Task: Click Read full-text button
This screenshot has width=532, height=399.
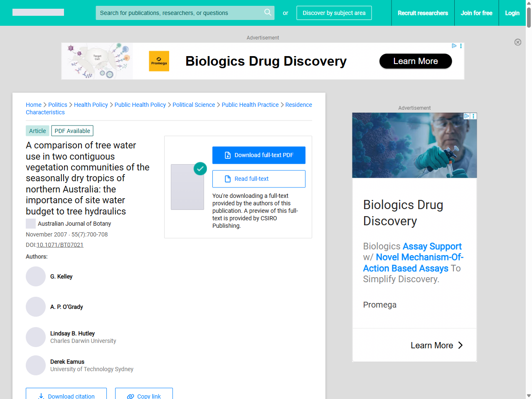Action: tap(259, 179)
